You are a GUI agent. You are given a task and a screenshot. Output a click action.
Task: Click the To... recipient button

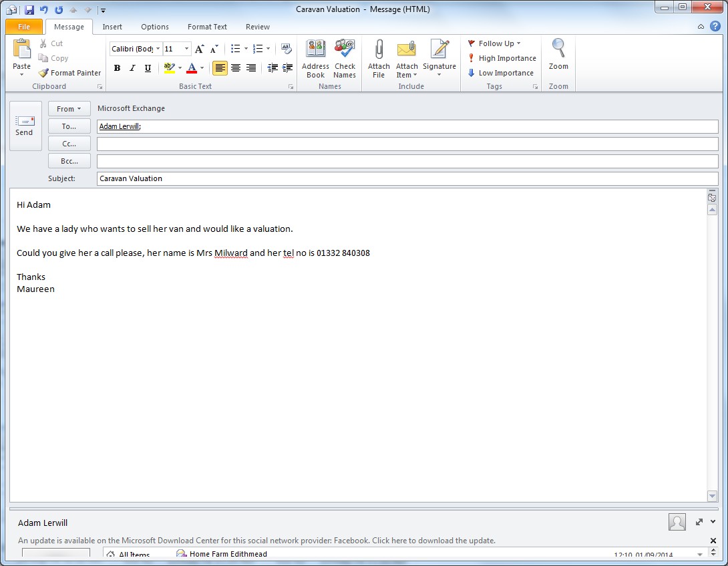[x=69, y=126]
